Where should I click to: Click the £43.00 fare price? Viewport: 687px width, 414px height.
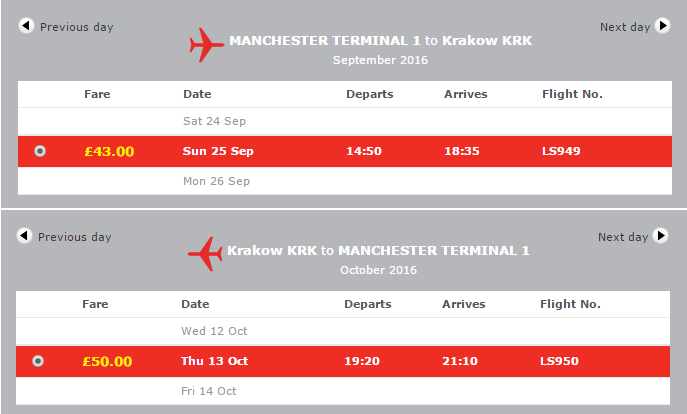109,152
